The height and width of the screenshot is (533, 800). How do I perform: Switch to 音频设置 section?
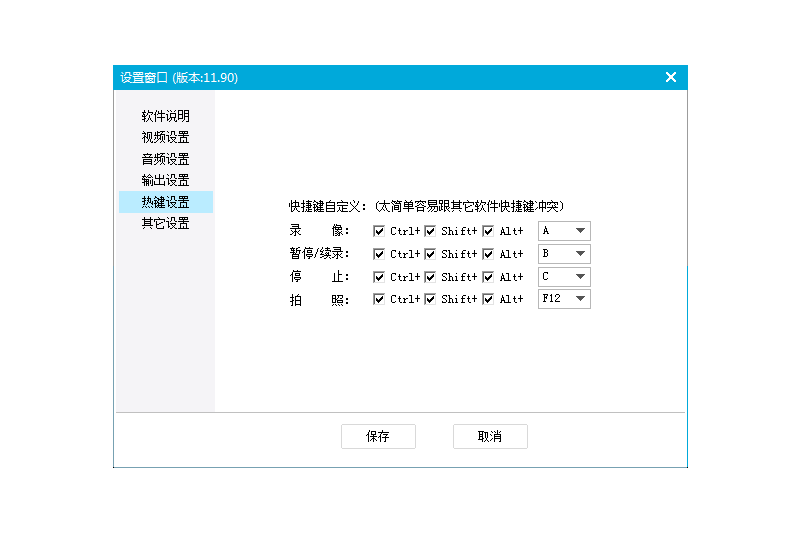[165, 159]
